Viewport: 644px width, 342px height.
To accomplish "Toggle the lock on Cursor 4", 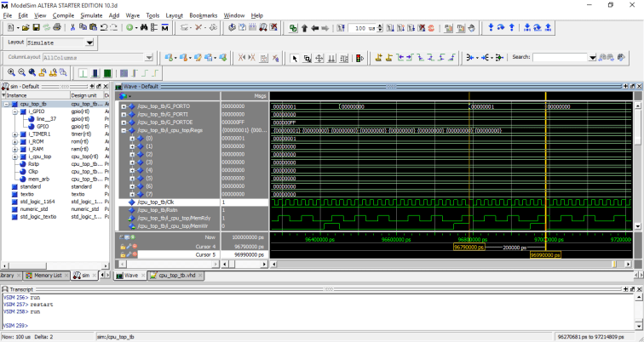I will (x=123, y=247).
